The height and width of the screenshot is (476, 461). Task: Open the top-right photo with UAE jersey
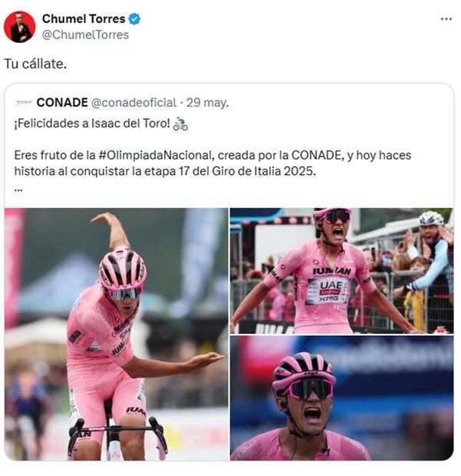pos(341,269)
